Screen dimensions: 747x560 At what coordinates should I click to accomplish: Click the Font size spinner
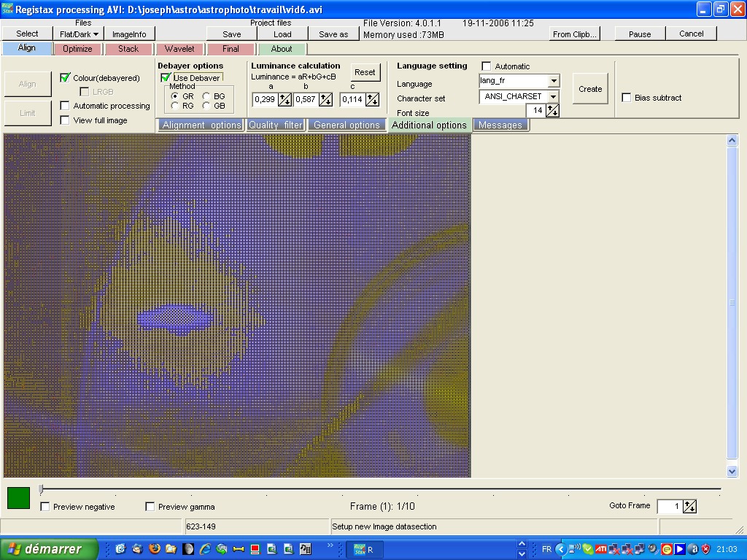point(553,111)
